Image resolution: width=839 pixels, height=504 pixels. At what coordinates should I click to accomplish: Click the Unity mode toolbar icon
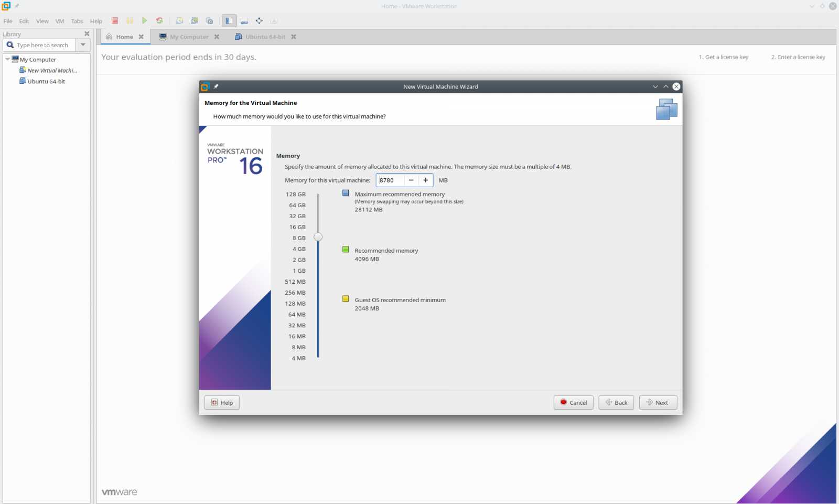point(274,21)
